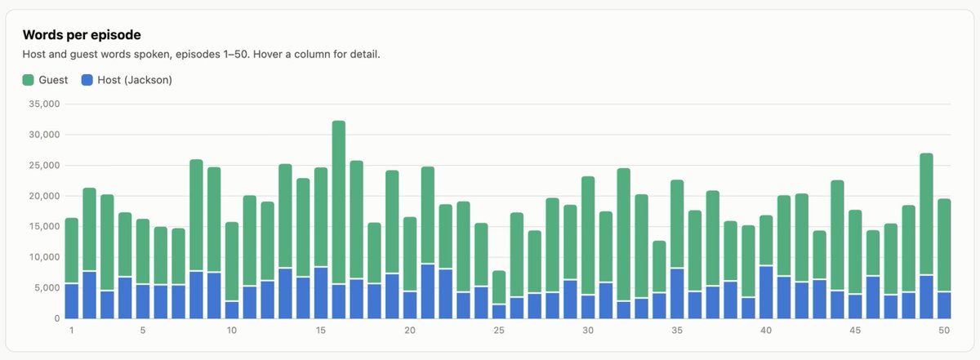Click the x-axis tick label 50
Screen dimensions: 980x360
(x=944, y=331)
